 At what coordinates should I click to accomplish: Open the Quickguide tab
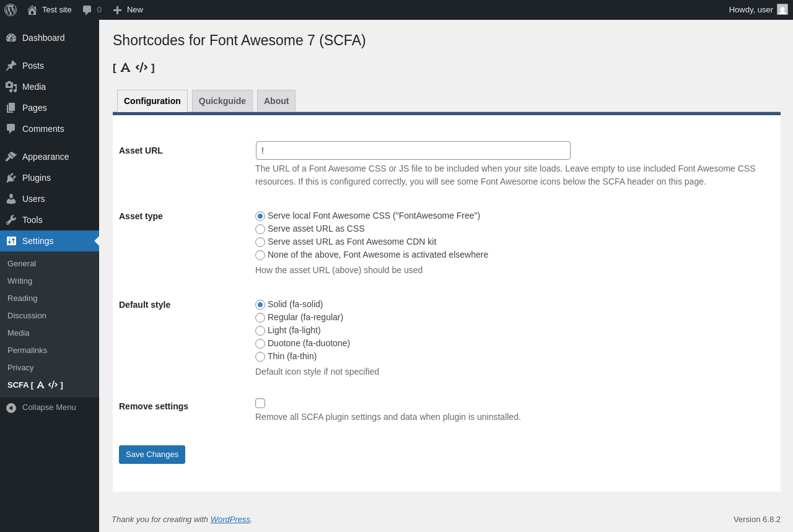click(x=222, y=101)
